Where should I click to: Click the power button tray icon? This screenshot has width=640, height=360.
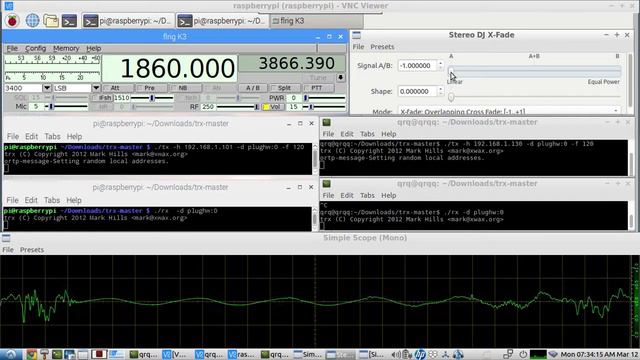(523, 354)
